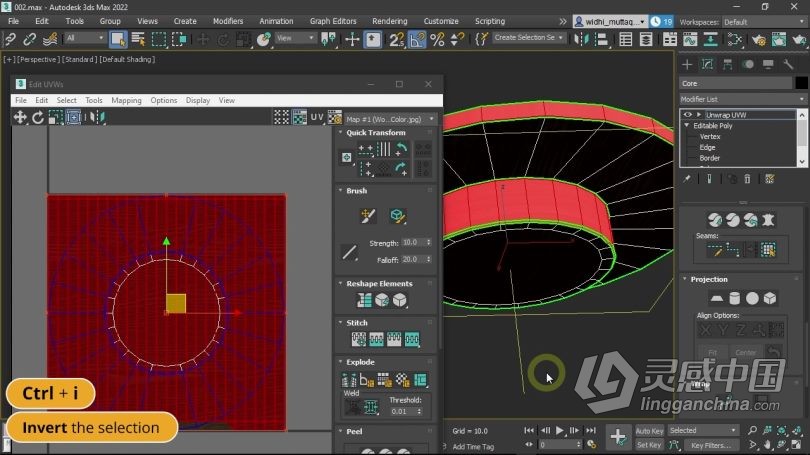Open Create Selection Set dropdown
The image size is (810, 455).
click(528, 38)
